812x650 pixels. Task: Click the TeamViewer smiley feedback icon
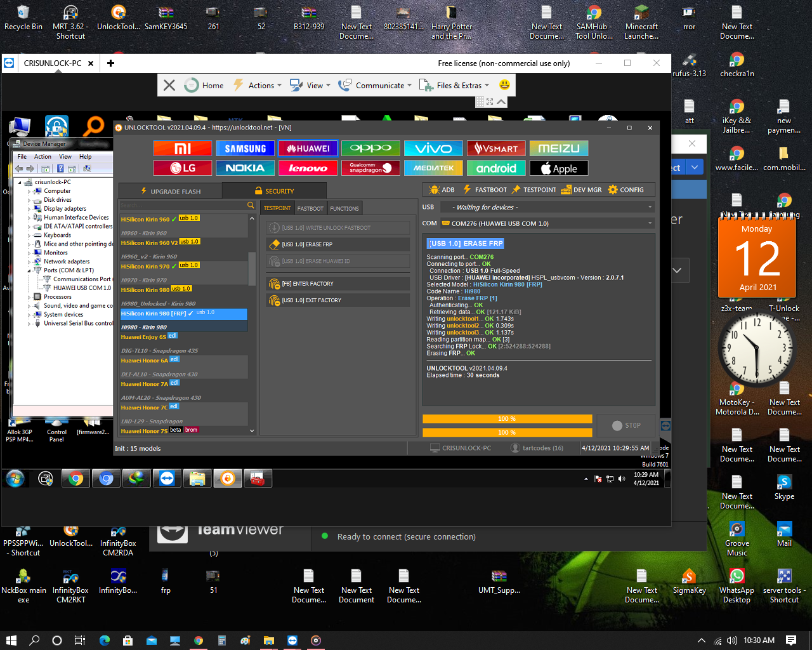(504, 84)
